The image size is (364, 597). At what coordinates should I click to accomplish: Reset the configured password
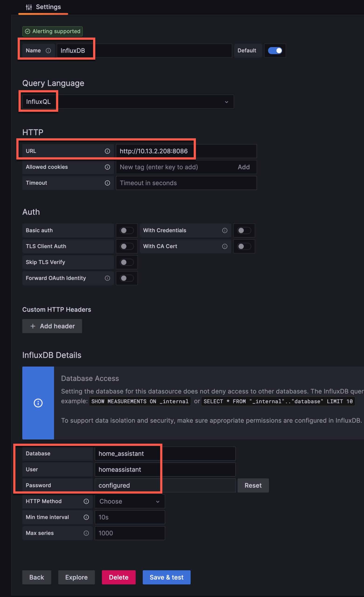pos(253,486)
